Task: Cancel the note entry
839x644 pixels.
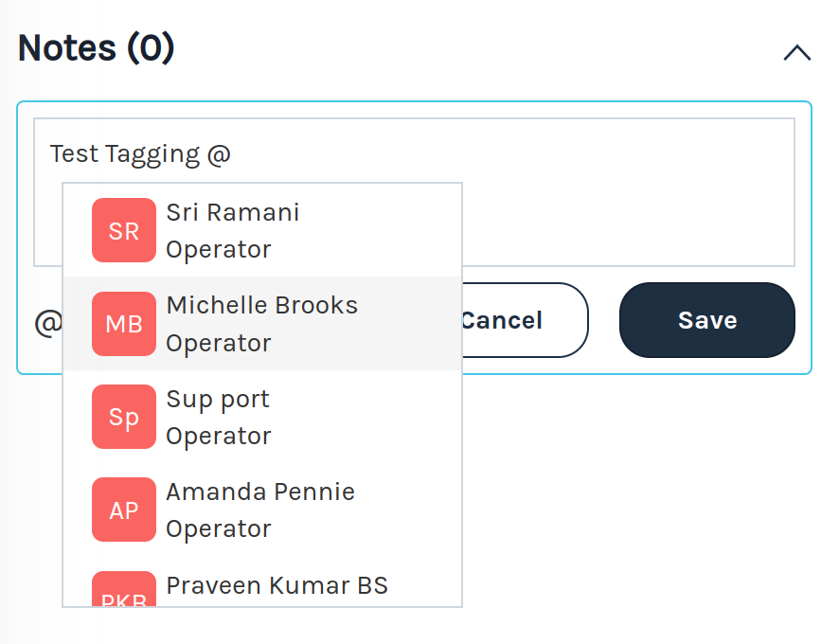Action: pos(522,320)
